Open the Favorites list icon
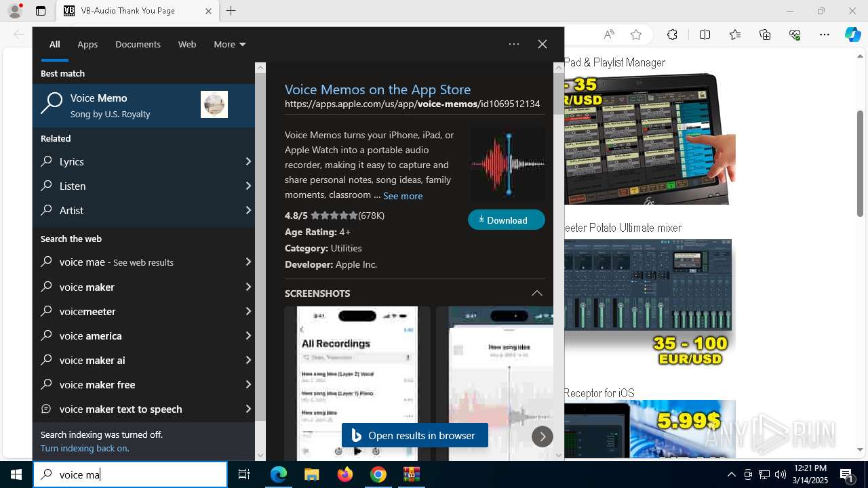The image size is (868, 488). tap(735, 35)
